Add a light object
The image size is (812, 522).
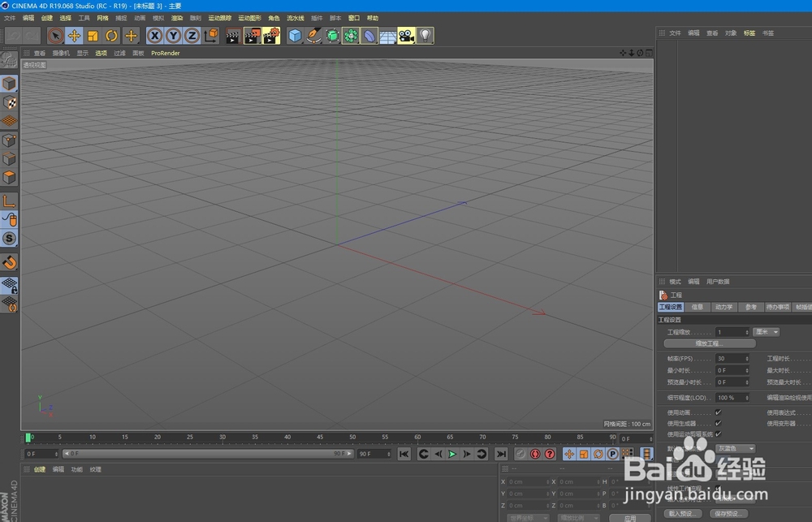[425, 36]
